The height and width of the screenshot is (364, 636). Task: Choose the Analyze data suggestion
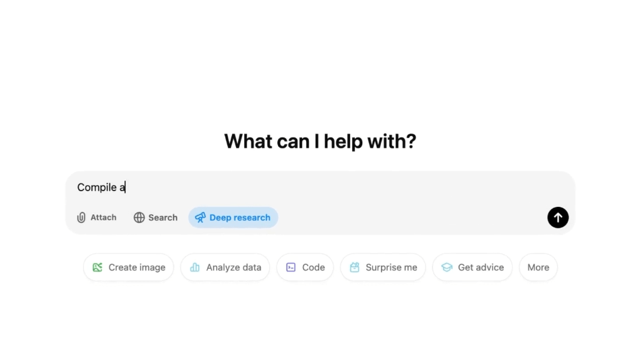click(225, 267)
